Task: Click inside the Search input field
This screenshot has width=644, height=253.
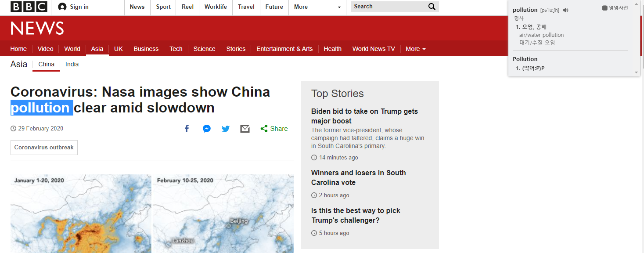Action: pos(389,7)
